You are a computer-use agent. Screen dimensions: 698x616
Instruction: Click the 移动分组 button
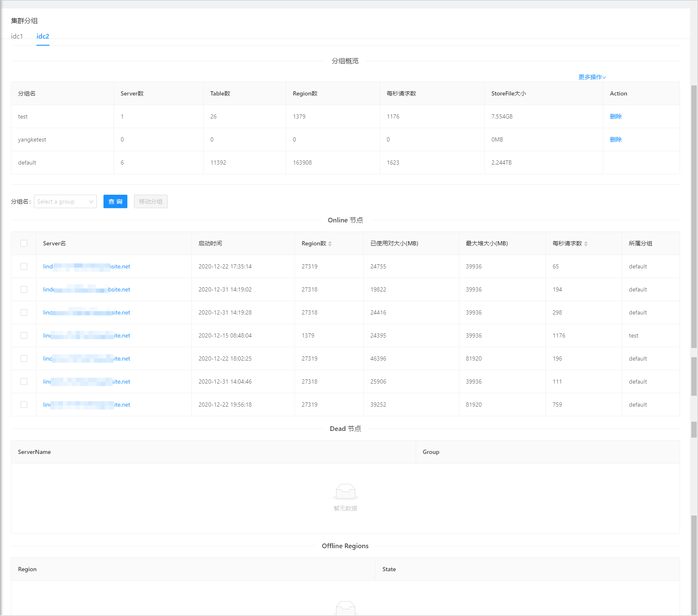(151, 201)
